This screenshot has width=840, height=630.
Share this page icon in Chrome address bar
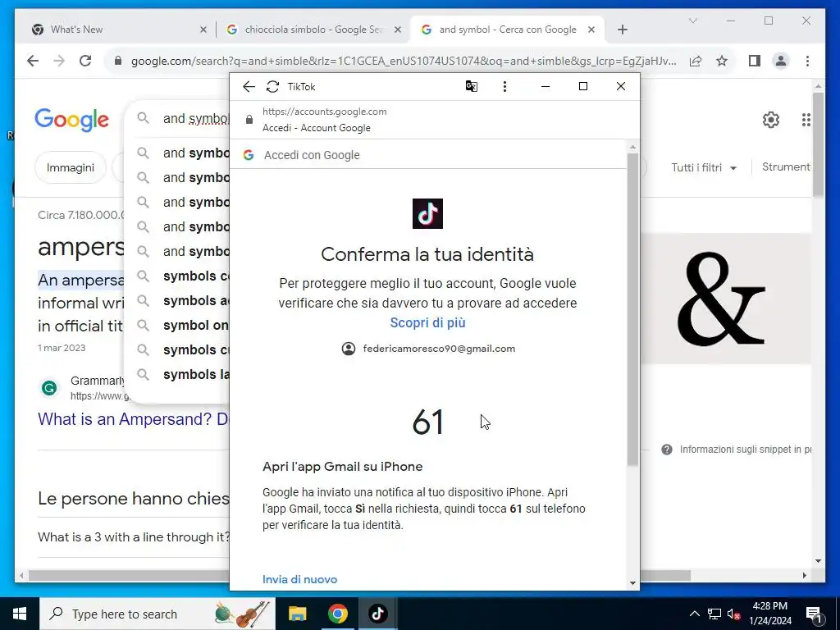click(x=696, y=61)
